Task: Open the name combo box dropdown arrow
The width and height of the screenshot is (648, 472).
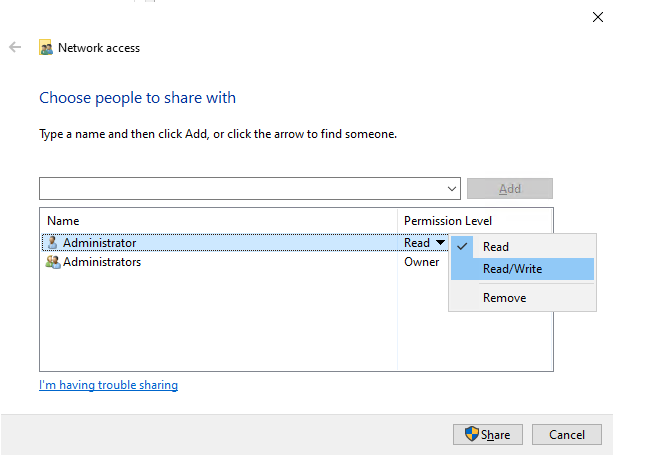Action: pyautogui.click(x=452, y=189)
